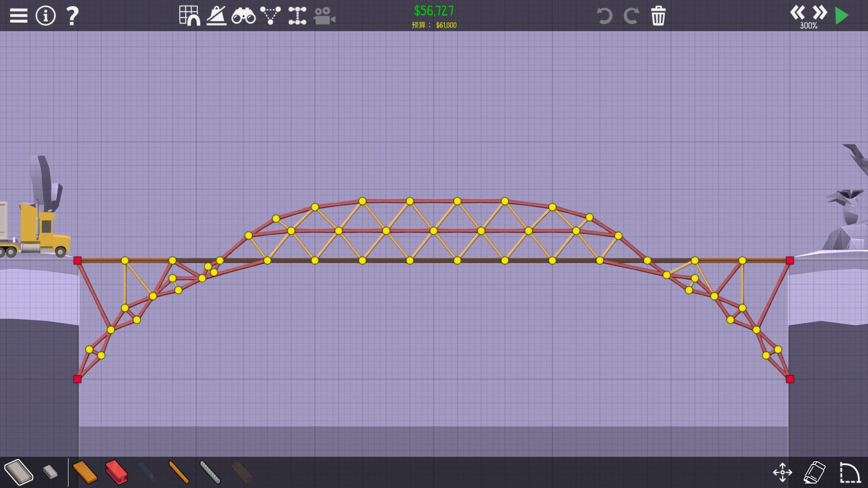Open the level info button
Image resolution: width=868 pixels, height=488 pixels.
(45, 16)
